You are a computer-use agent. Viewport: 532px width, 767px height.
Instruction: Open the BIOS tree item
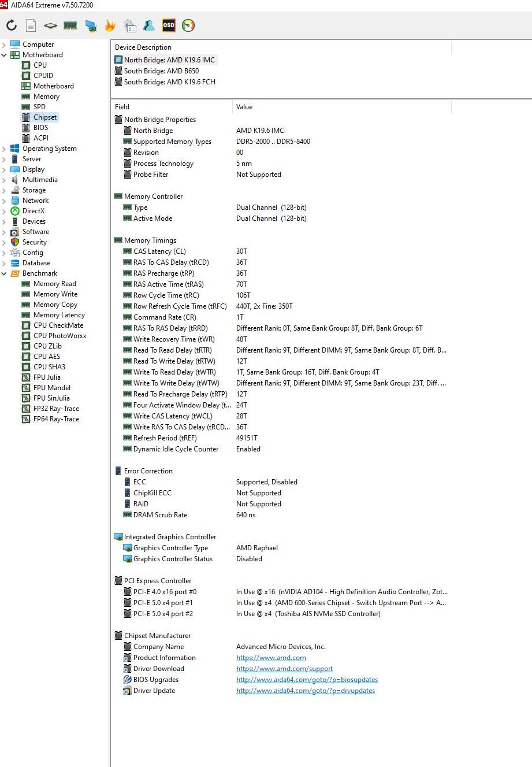click(x=40, y=128)
